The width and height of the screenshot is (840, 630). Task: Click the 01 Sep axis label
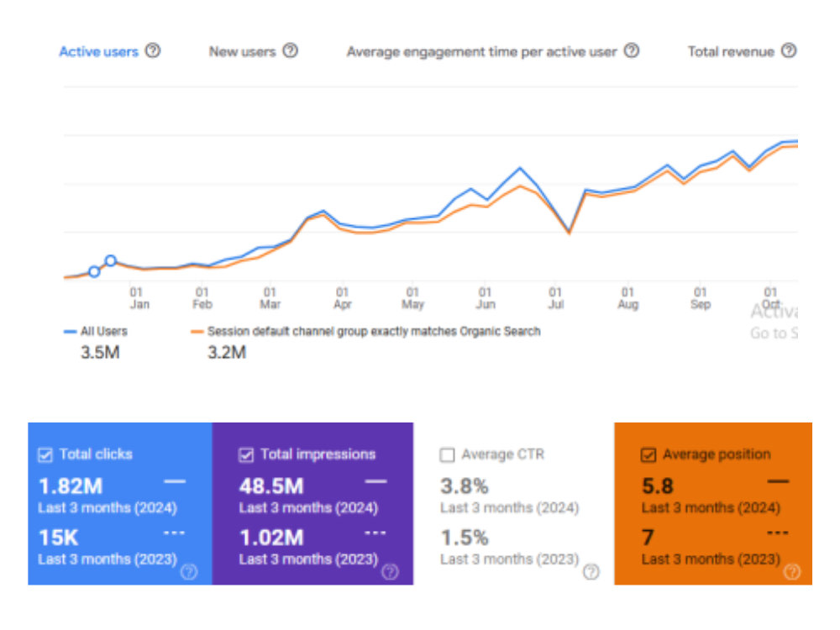click(701, 298)
